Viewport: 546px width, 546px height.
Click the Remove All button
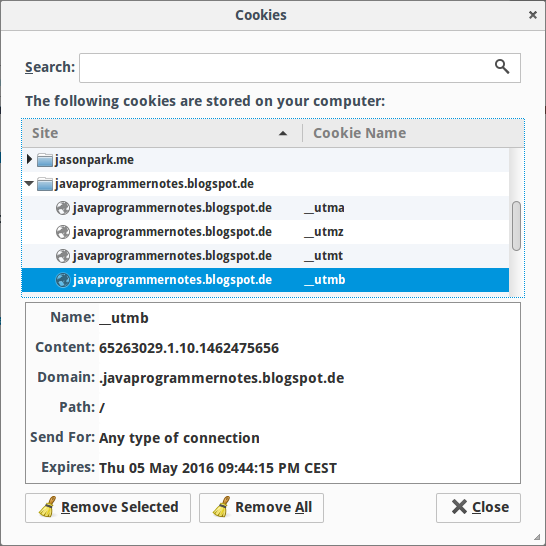point(261,508)
